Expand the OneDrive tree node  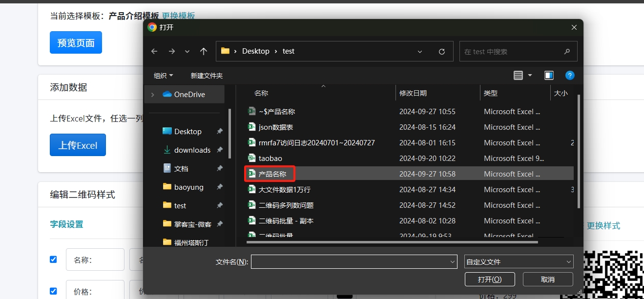153,95
